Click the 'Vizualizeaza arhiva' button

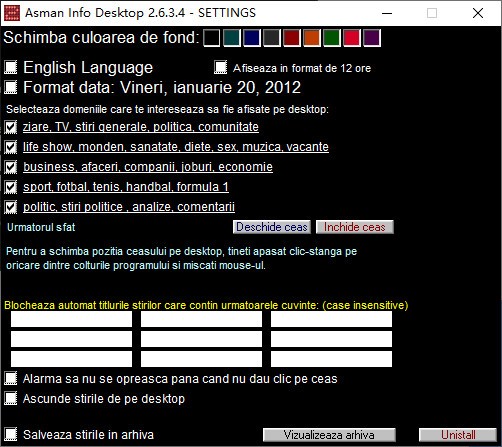click(329, 435)
